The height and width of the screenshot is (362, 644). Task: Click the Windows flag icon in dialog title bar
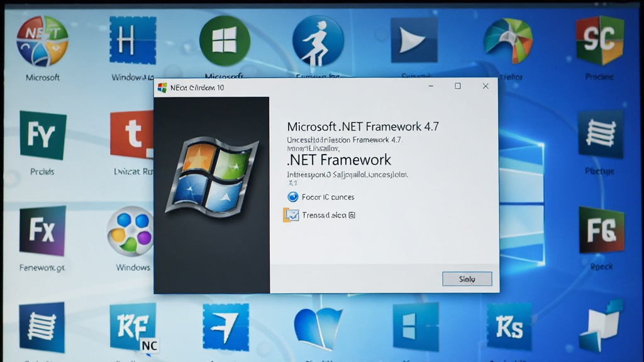point(162,87)
